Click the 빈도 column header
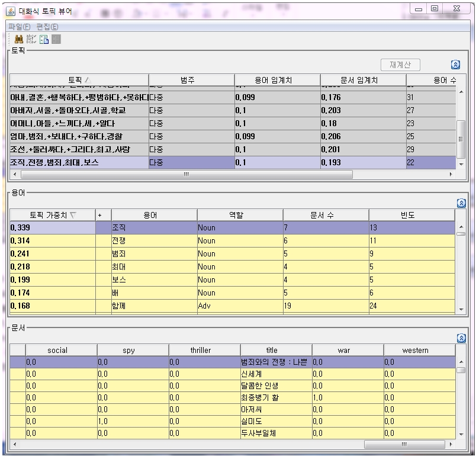The height and width of the screenshot is (456, 476). point(412,215)
